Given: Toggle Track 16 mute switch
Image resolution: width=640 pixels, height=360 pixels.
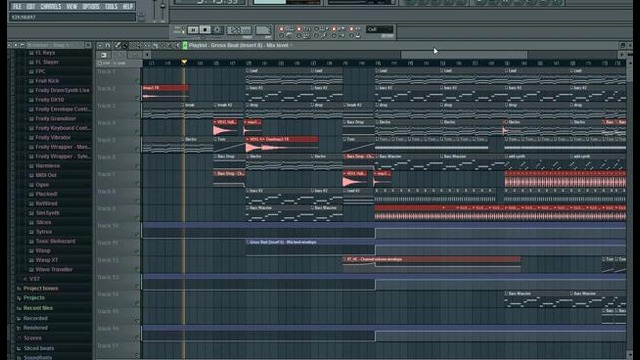Looking at the screenshot, I should coord(137,338).
